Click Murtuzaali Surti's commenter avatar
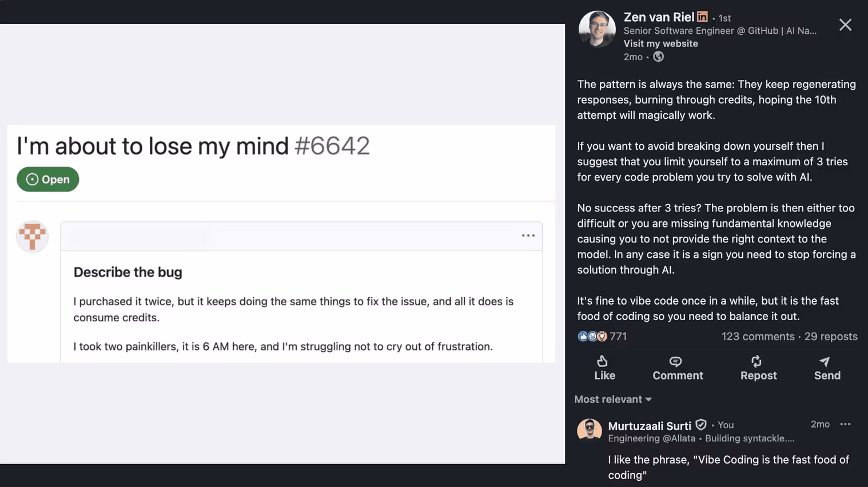The height and width of the screenshot is (487, 868). click(x=590, y=430)
